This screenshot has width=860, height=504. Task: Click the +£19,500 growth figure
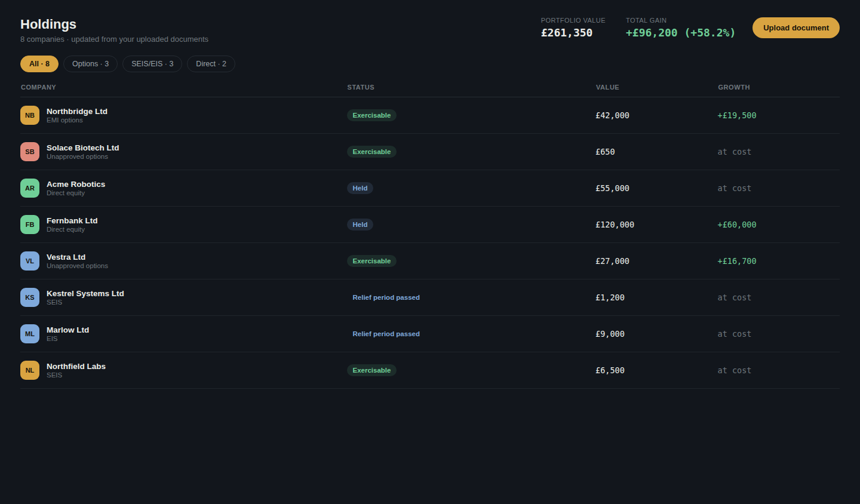coord(737,115)
